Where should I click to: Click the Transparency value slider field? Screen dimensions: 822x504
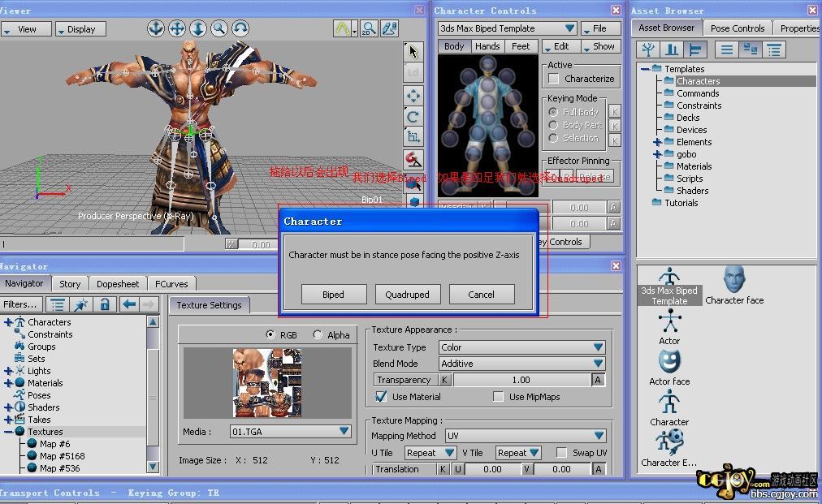521,380
